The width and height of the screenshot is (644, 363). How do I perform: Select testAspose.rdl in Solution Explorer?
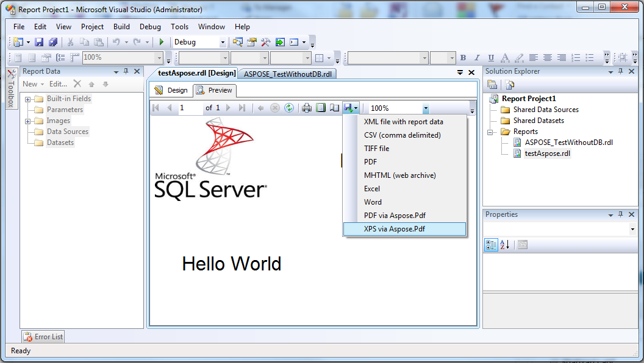pos(547,153)
